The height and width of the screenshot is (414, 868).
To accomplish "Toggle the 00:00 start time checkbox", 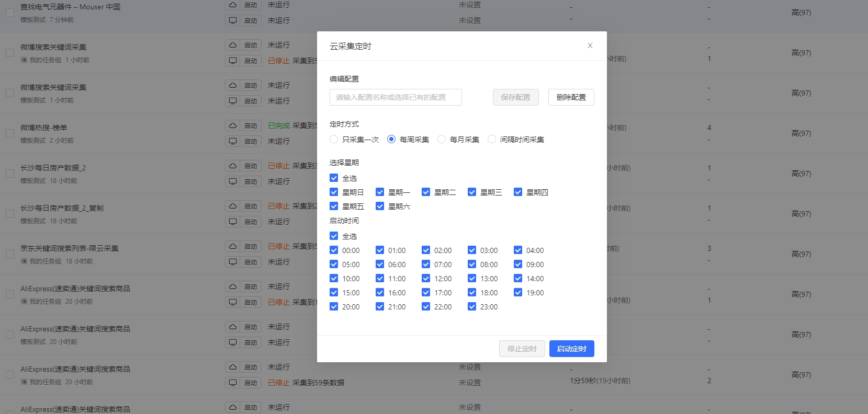I will pyautogui.click(x=334, y=250).
